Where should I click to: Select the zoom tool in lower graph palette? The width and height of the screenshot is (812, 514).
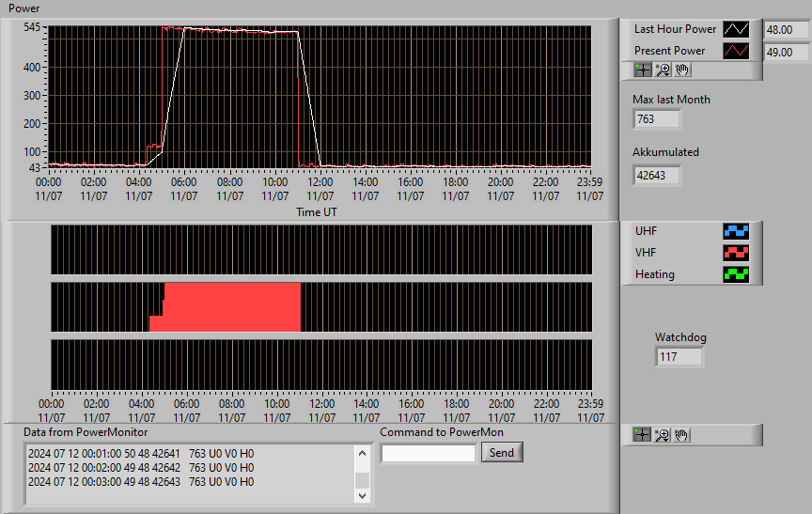662,435
